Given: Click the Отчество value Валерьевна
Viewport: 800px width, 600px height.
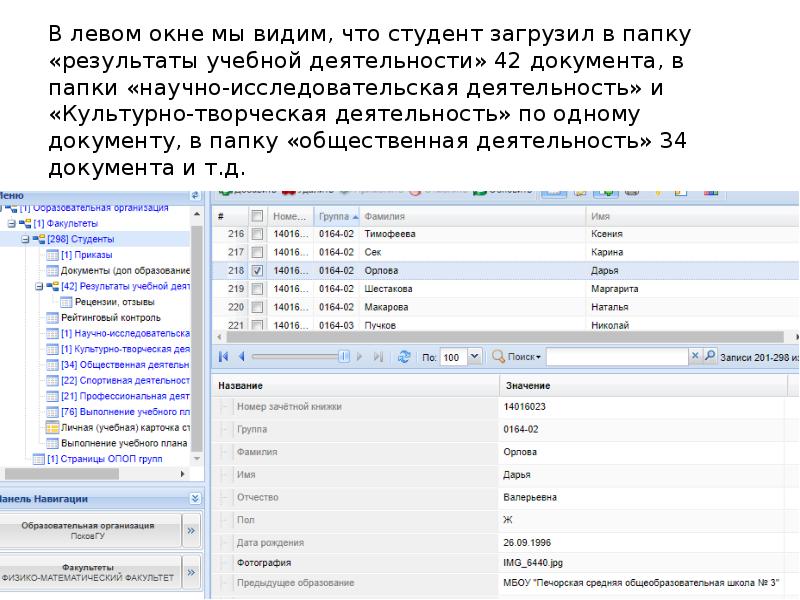Looking at the screenshot, I should (530, 497).
